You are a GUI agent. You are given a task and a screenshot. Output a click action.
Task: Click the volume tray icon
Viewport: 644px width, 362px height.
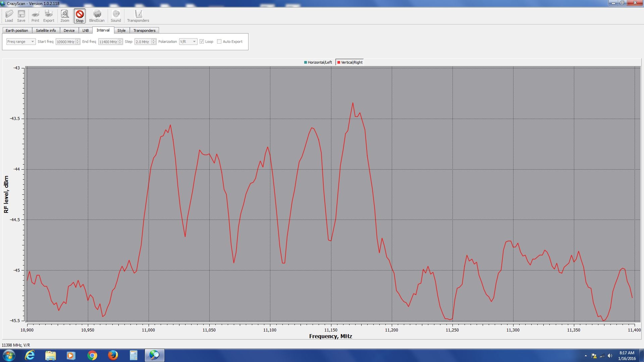(610, 356)
